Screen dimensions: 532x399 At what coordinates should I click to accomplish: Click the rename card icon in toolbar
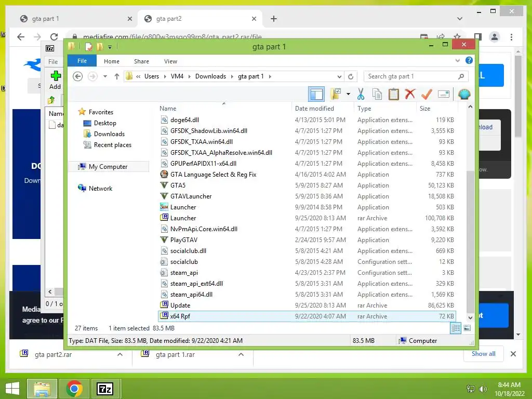[444, 94]
